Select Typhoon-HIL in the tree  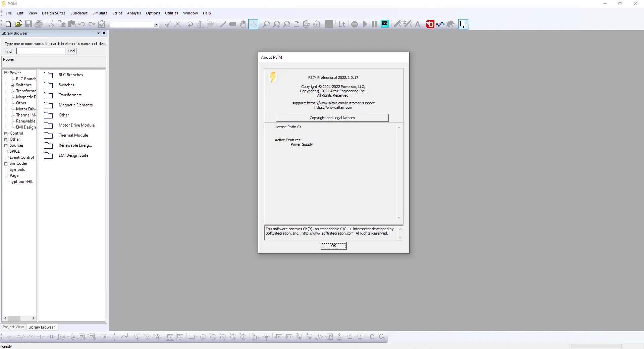(x=21, y=182)
